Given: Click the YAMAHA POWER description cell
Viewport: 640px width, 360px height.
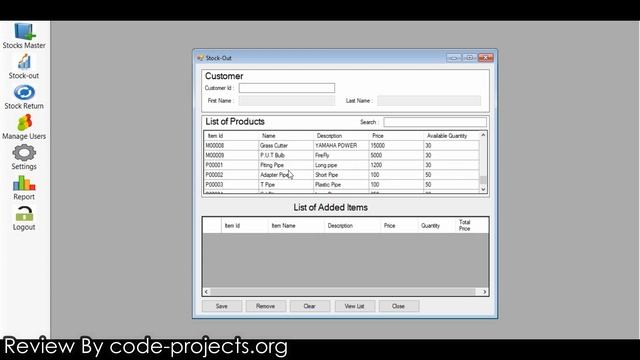Looking at the screenshot, I should 341,145.
